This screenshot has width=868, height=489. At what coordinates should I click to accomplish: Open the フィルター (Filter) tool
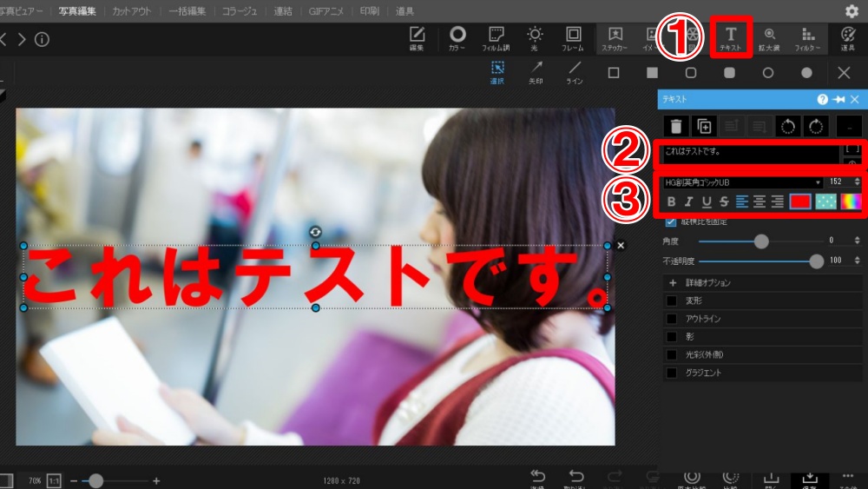808,38
